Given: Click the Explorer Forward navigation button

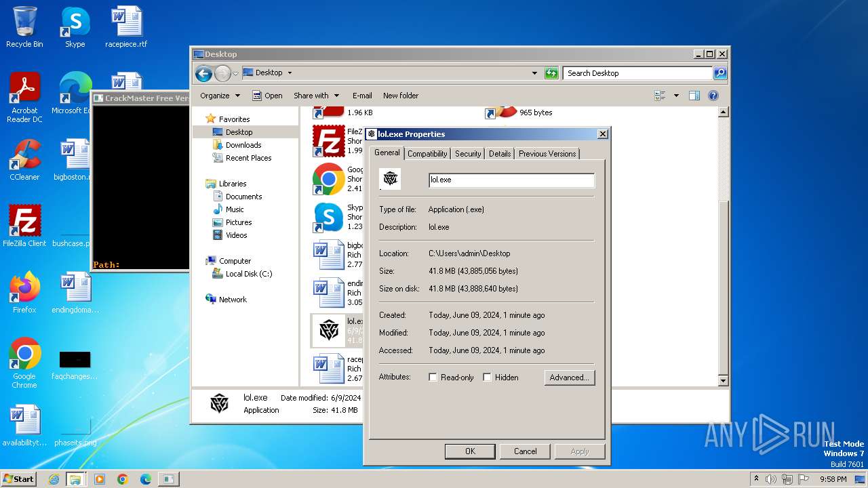Looking at the screenshot, I should point(222,73).
